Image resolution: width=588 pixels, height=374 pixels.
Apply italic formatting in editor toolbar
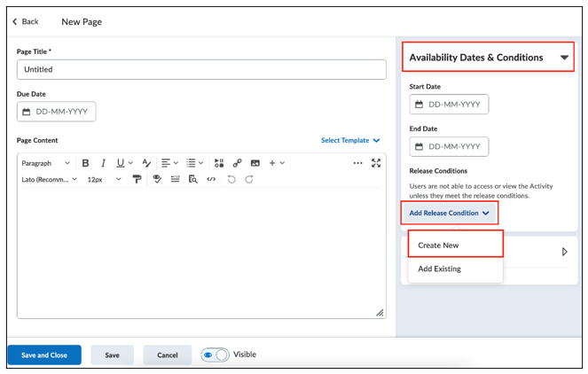tap(103, 163)
